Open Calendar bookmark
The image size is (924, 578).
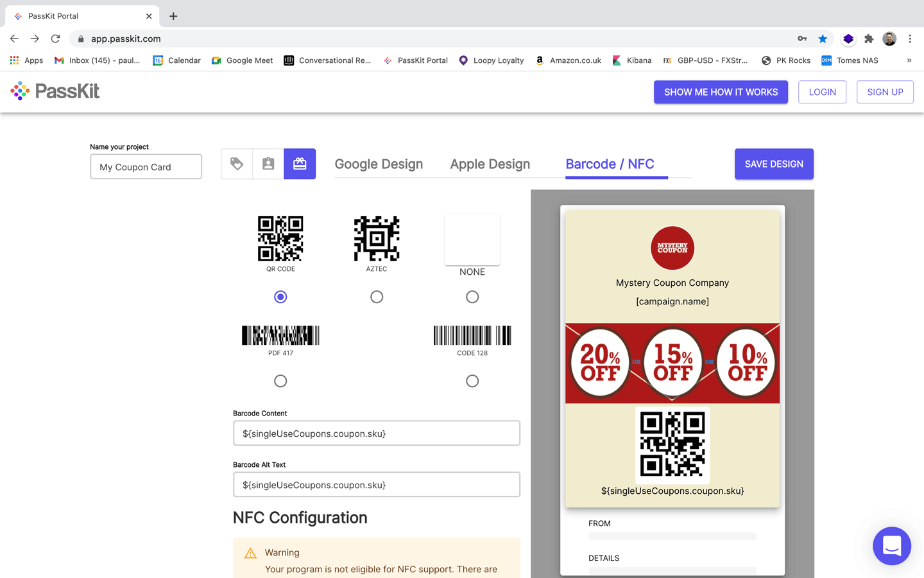[x=176, y=60]
